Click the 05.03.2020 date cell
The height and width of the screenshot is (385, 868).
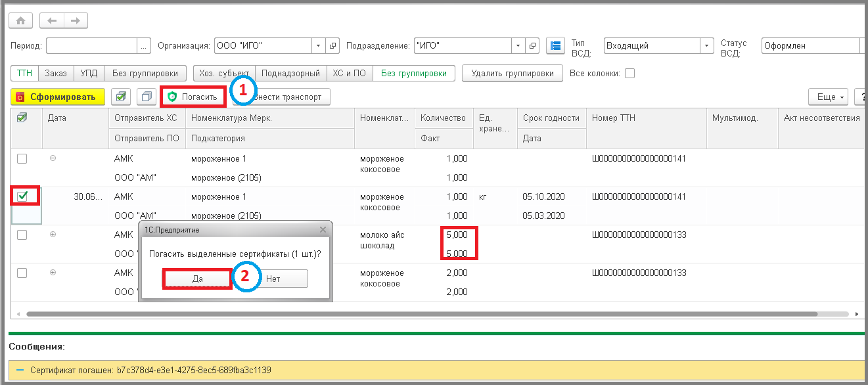(x=551, y=215)
